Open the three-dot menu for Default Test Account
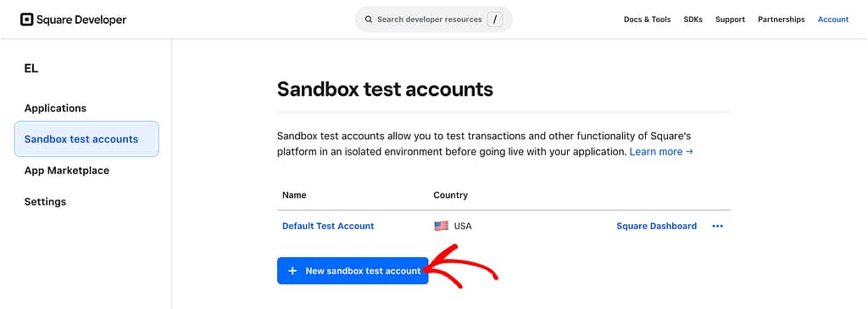The image size is (868, 309). [717, 226]
